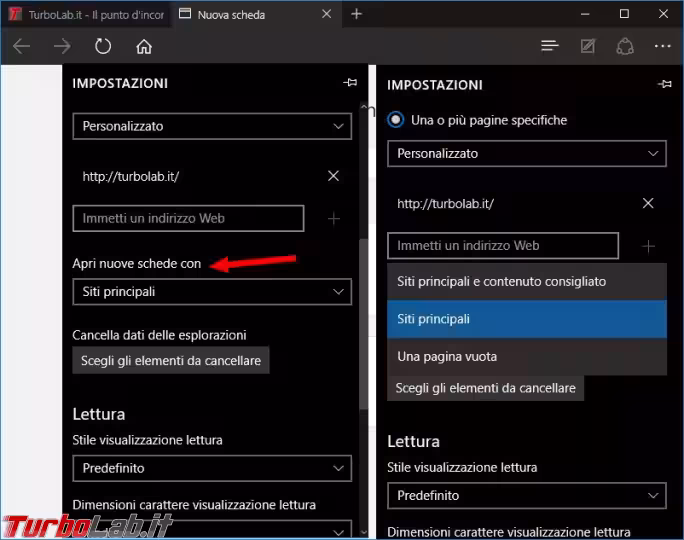This screenshot has width=684, height=540.
Task: Open the Siti principali dropdown in left pane
Action: [212, 291]
